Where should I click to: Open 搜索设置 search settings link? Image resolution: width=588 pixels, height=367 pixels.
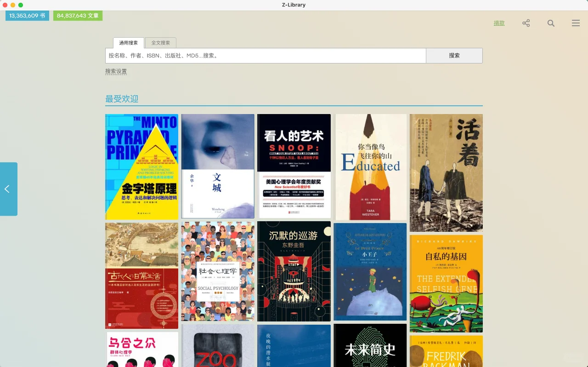point(116,71)
